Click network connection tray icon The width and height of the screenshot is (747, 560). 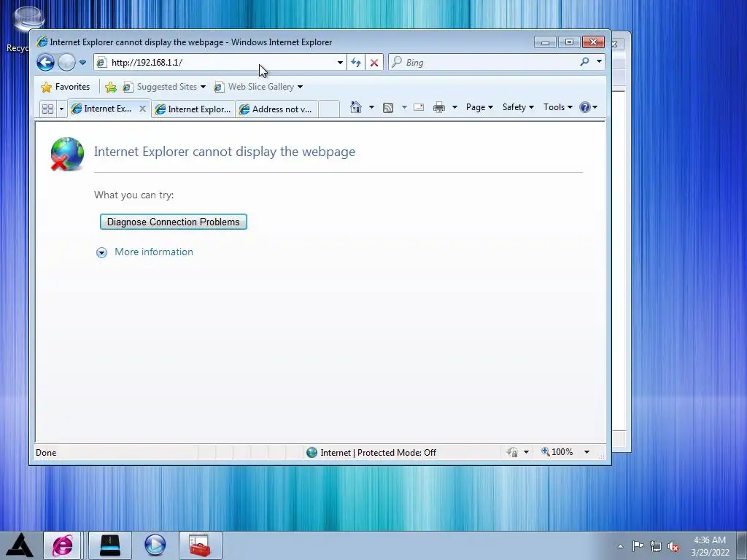pos(656,546)
